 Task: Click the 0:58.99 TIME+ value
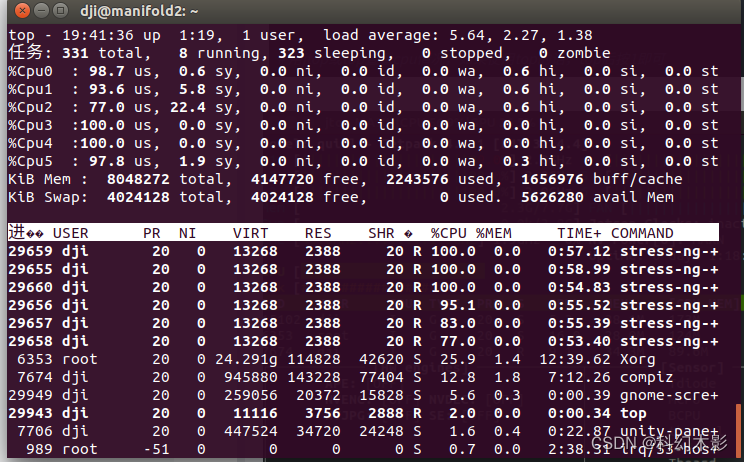point(579,269)
